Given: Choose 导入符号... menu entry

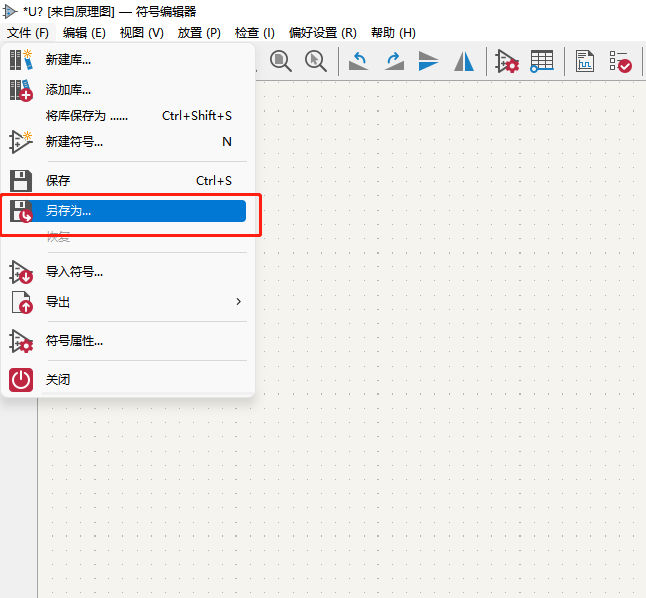Looking at the screenshot, I should coord(128,272).
